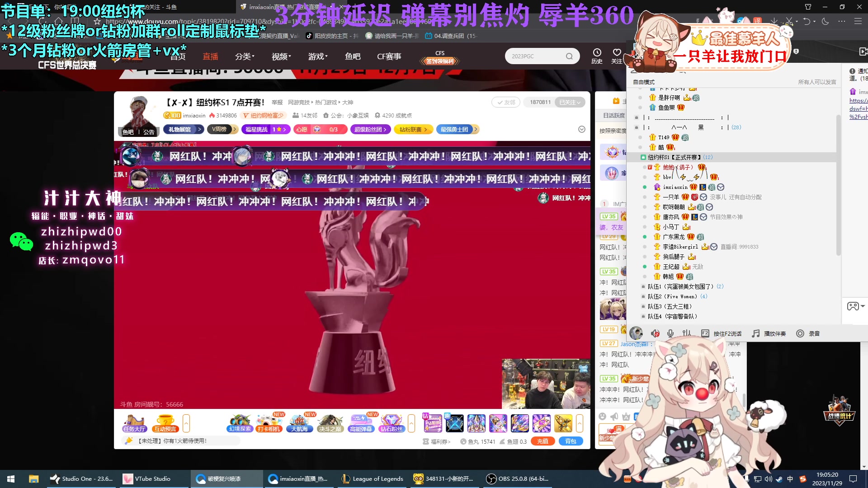This screenshot has width=868, height=488.
Task: Click the voice channel list scrollbar
Action: [x=839, y=185]
